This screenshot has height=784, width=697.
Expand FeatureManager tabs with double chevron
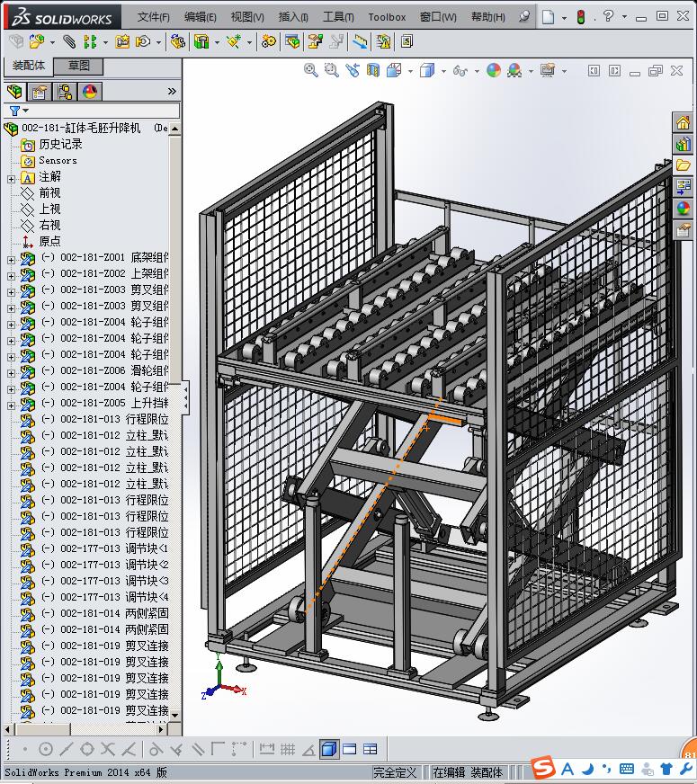(x=172, y=91)
